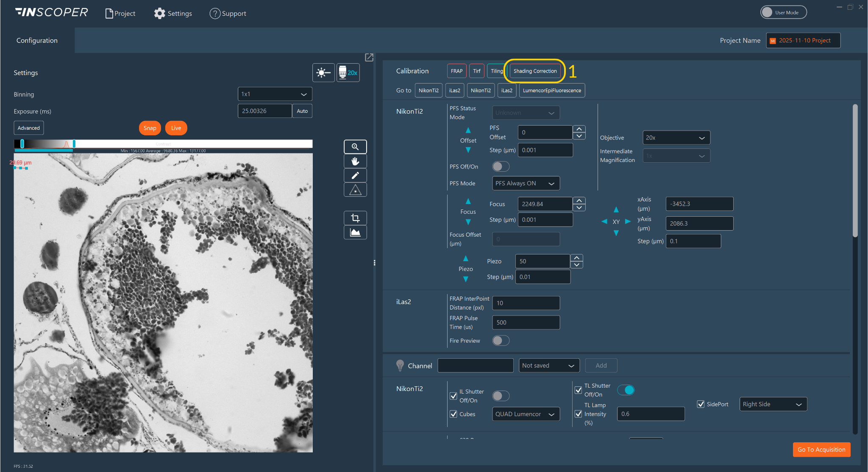The height and width of the screenshot is (472, 868).
Task: Open the Objective 20x dropdown
Action: click(676, 138)
